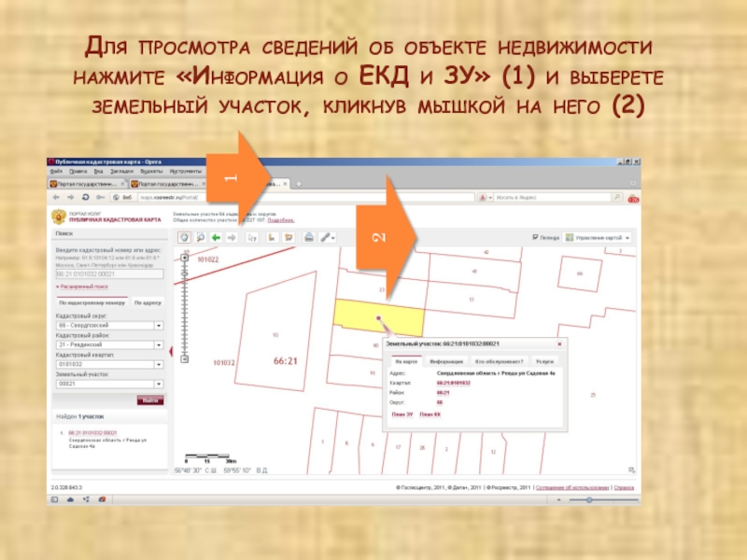This screenshot has width=747, height=560.
Task: Open the map link sharing tool
Action: coord(327,237)
